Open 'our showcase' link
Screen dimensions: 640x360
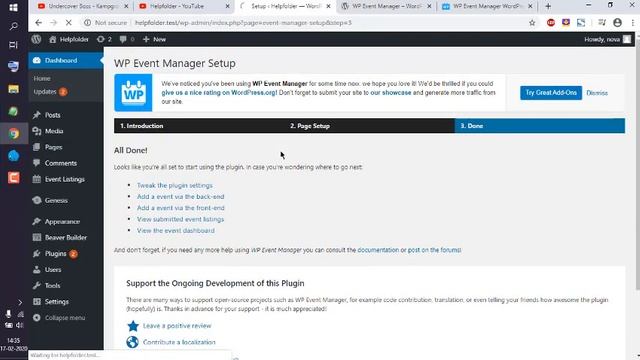[391, 93]
